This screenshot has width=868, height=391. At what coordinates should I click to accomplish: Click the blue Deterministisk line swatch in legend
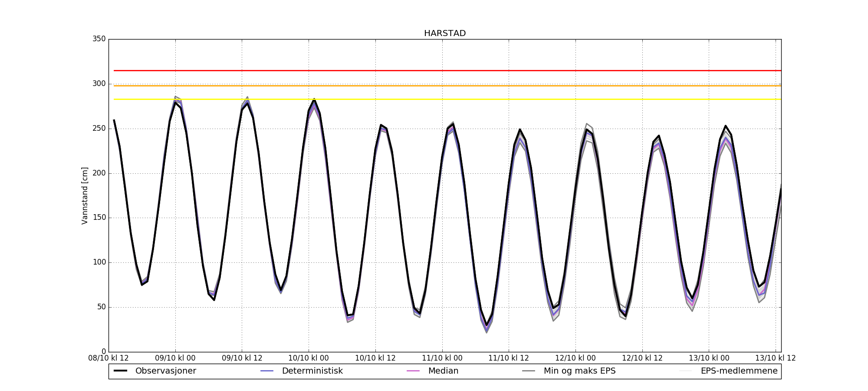267,371
